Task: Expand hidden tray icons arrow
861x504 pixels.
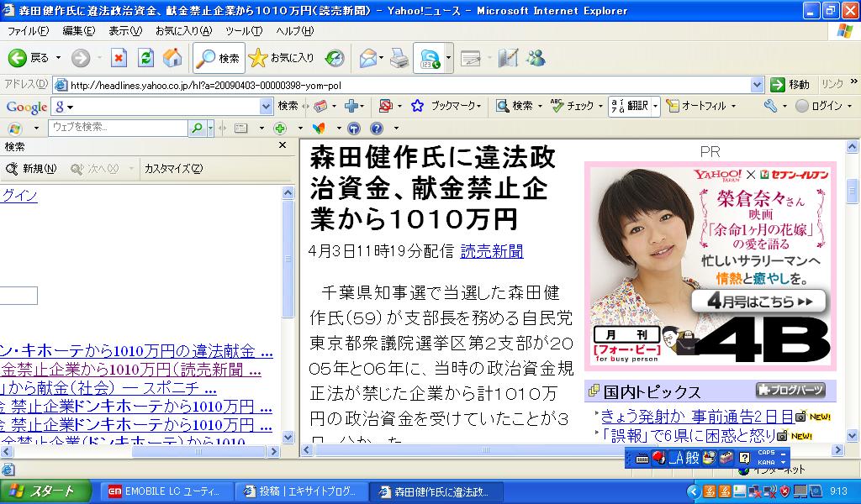Action: coord(693,491)
